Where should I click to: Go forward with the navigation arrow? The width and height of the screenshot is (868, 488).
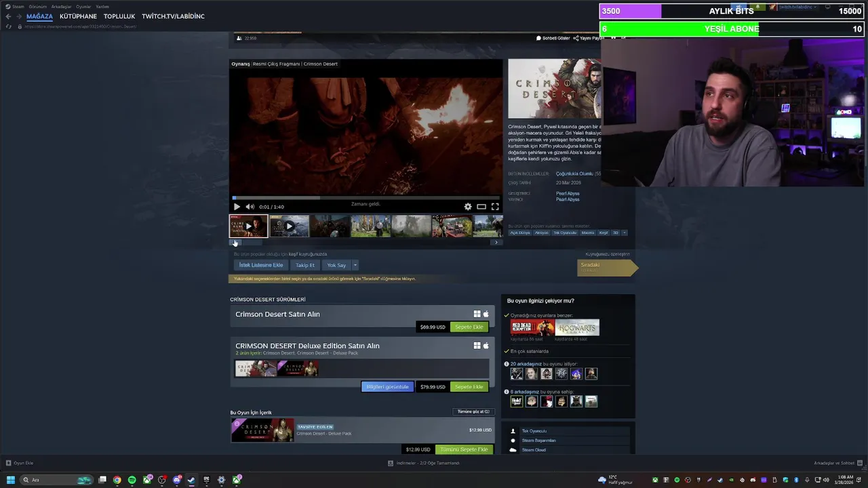[x=18, y=16]
